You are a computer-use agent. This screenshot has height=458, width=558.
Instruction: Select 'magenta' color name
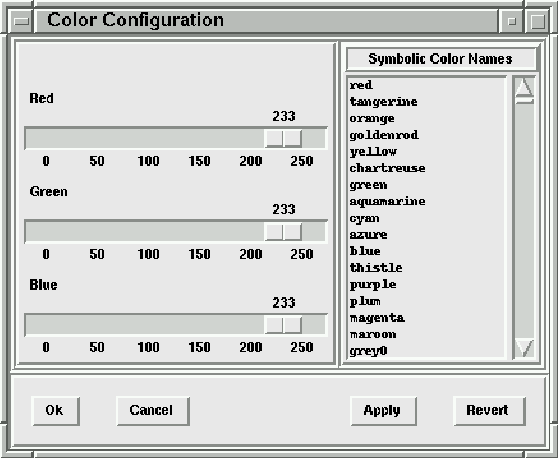426,318
